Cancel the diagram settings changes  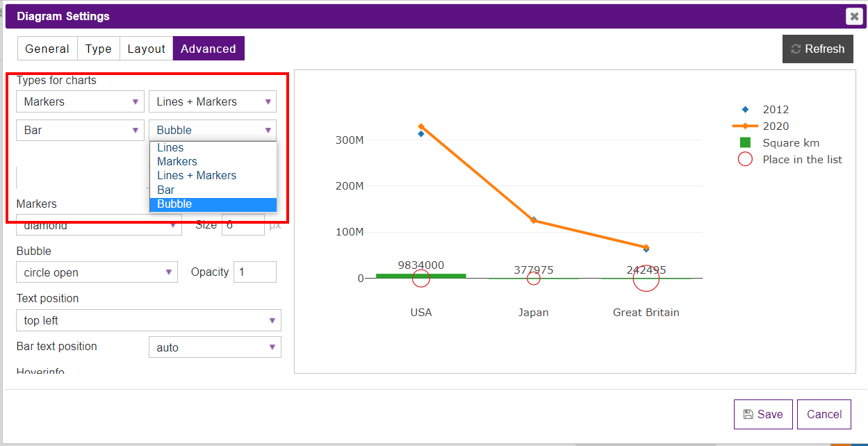coord(824,414)
